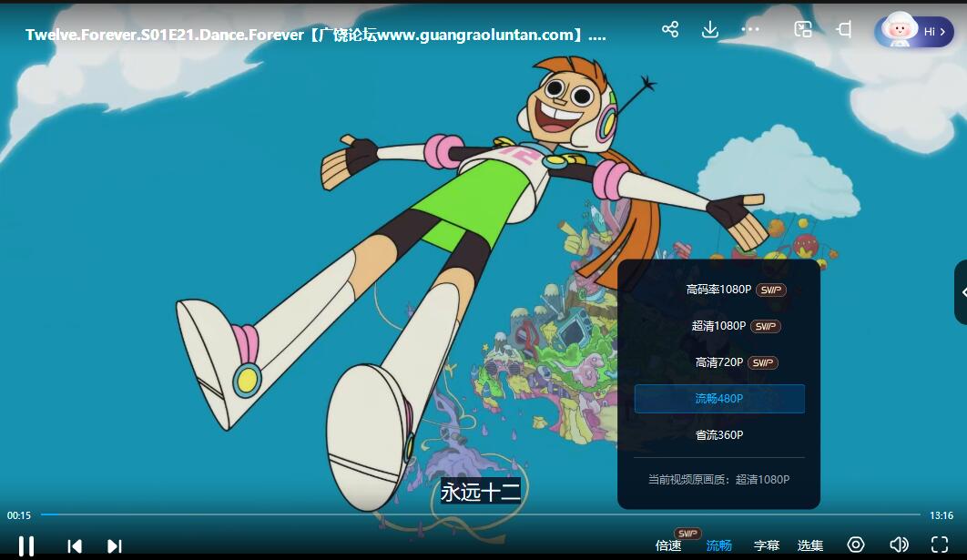This screenshot has width=967, height=560.
Task: Open the 倍速 playback speed menu
Action: pyautogui.click(x=668, y=545)
